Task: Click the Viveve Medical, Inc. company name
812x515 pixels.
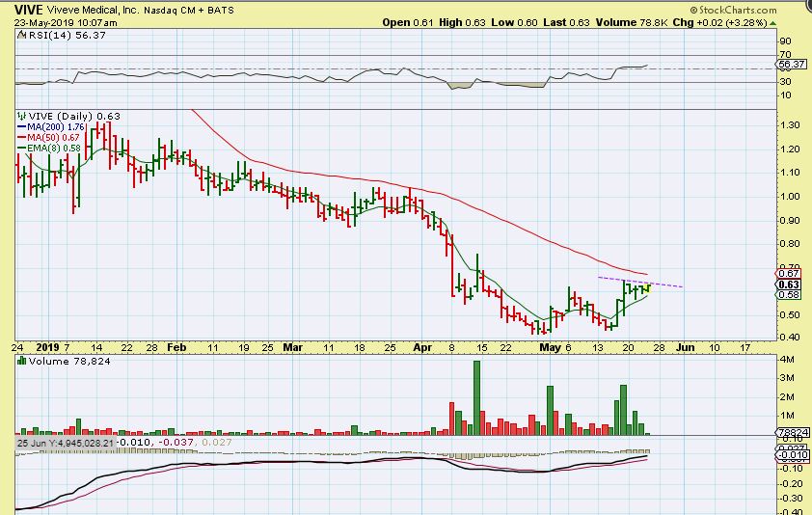Action: click(x=94, y=10)
